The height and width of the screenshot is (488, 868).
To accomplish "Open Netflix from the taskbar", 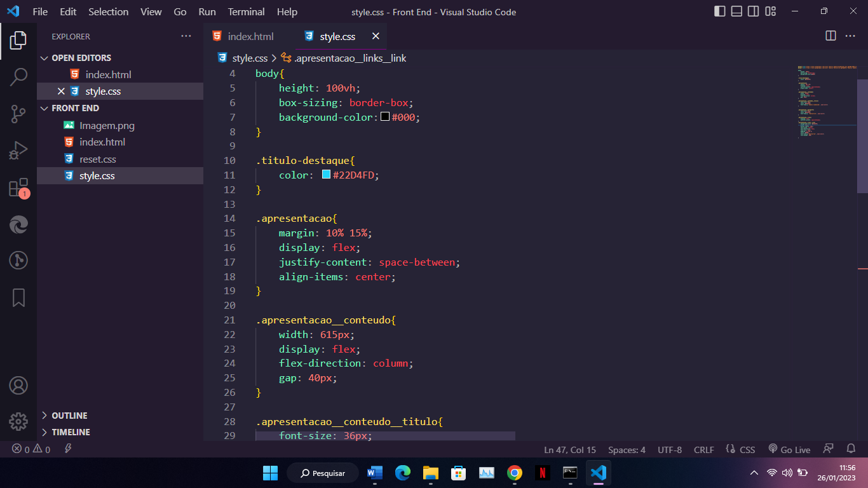I will click(542, 473).
